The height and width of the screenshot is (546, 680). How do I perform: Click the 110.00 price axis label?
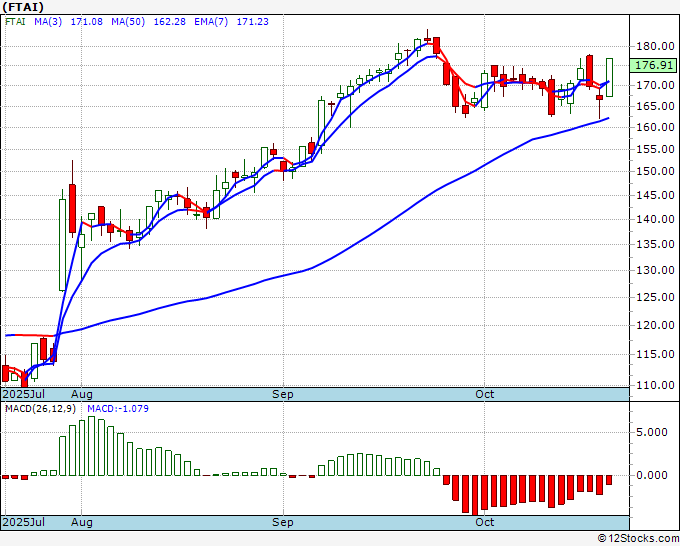(655, 385)
